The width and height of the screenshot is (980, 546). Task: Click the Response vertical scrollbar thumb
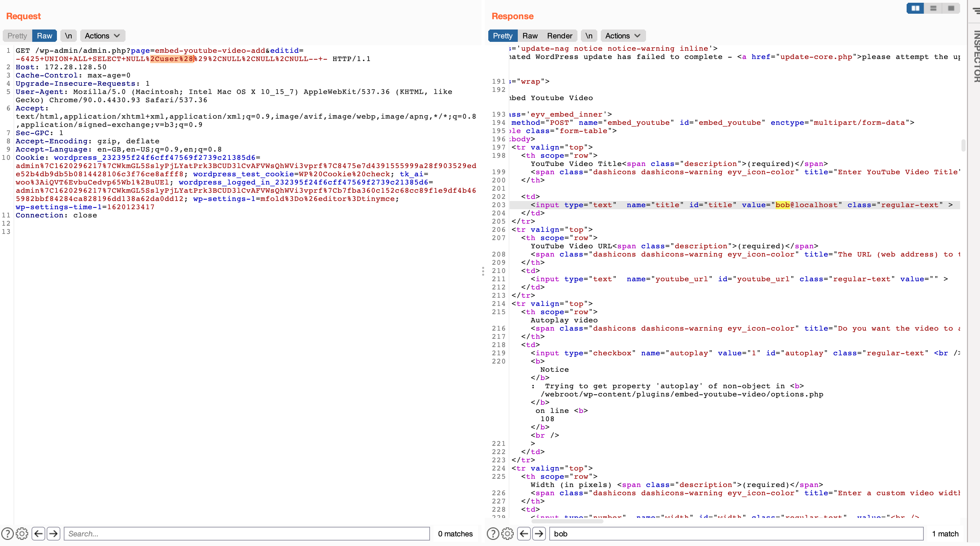point(963,145)
